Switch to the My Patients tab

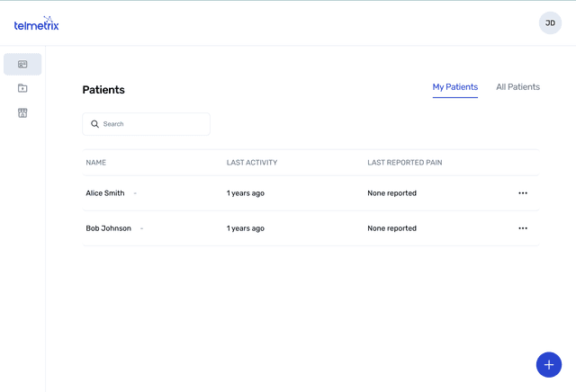tap(454, 87)
